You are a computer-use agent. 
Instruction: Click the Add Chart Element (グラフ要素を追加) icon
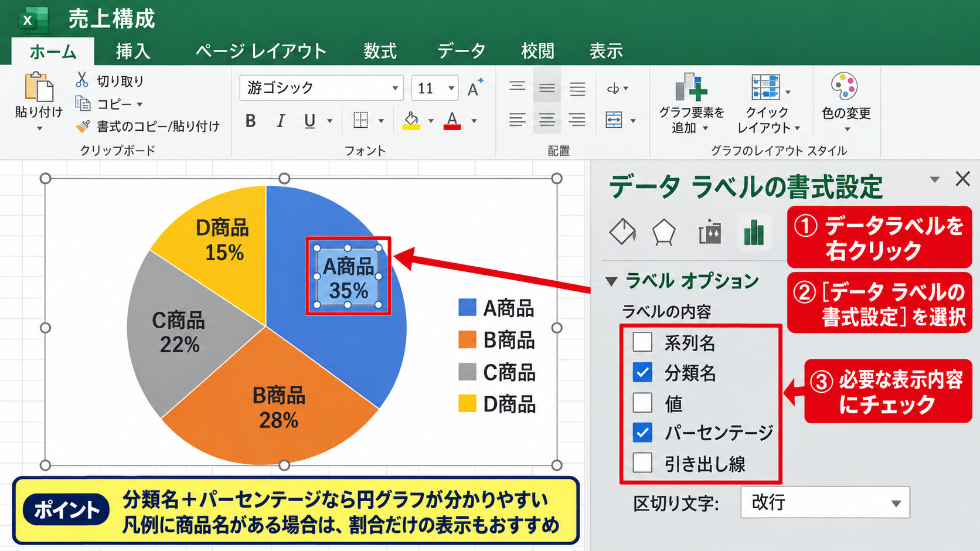click(x=691, y=87)
